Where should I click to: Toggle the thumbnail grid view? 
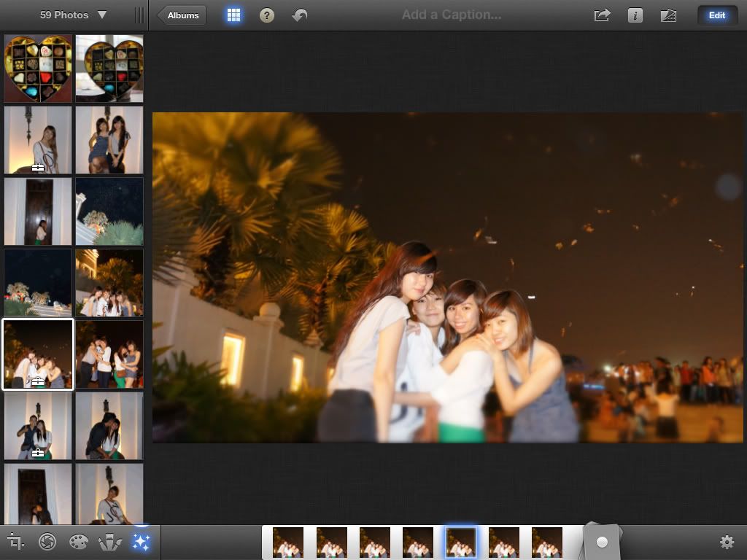(233, 15)
